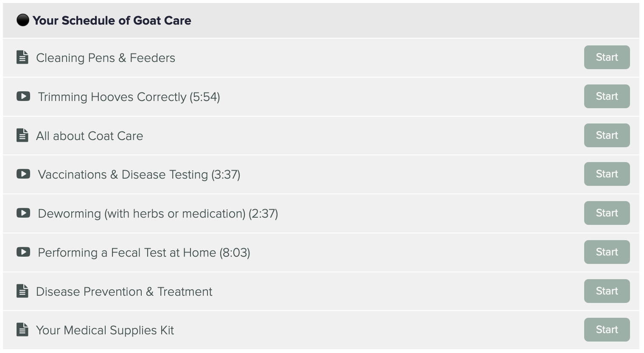Image resolution: width=644 pixels, height=353 pixels.
Task: Start the Disease Prevention & Treatment lesson
Action: [x=607, y=291]
